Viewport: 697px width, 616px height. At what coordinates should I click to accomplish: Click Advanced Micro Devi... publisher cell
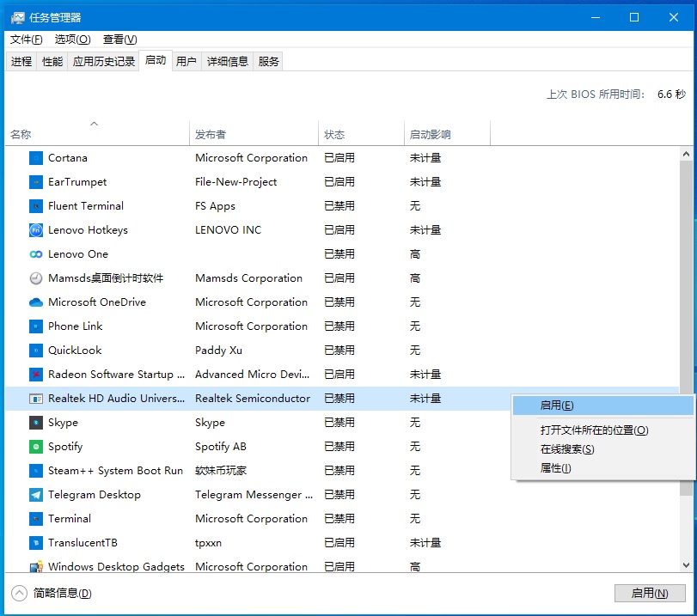[252, 375]
